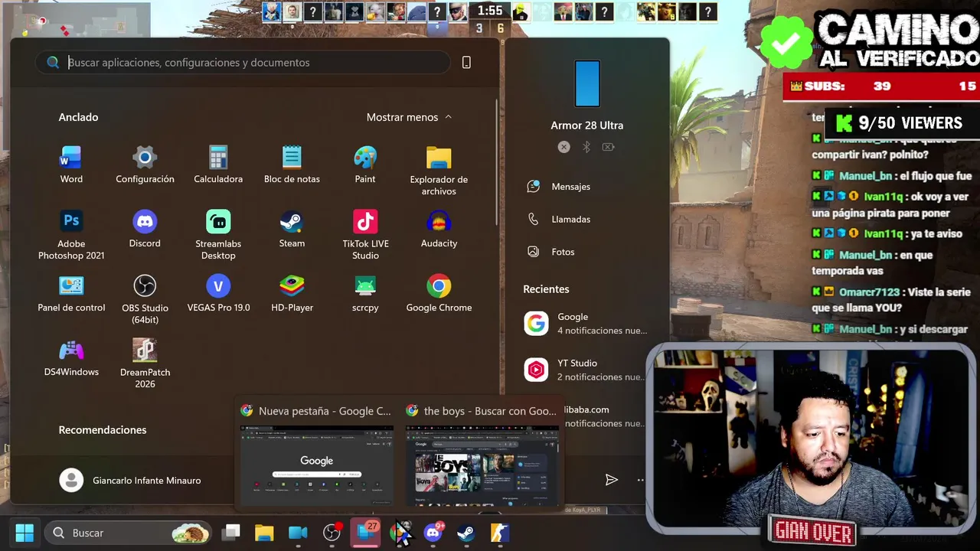The width and height of the screenshot is (980, 551).
Task: Open File Explorer from the taskbar
Action: tap(264, 533)
